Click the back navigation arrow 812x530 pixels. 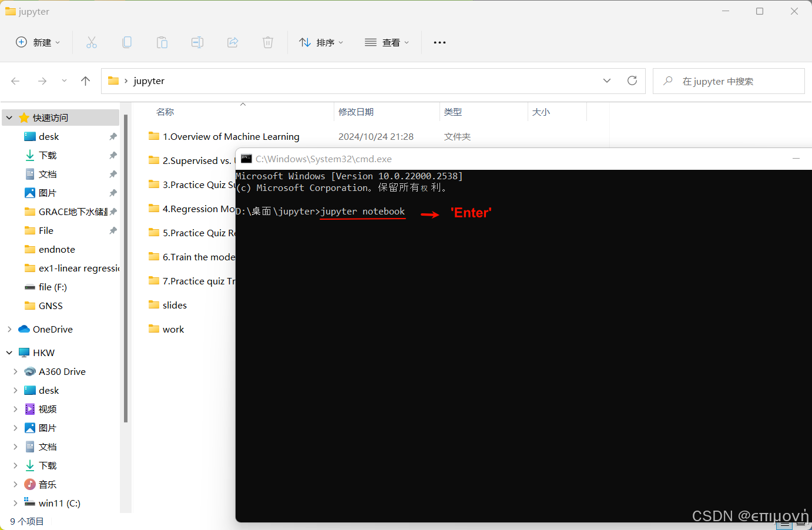(x=15, y=80)
